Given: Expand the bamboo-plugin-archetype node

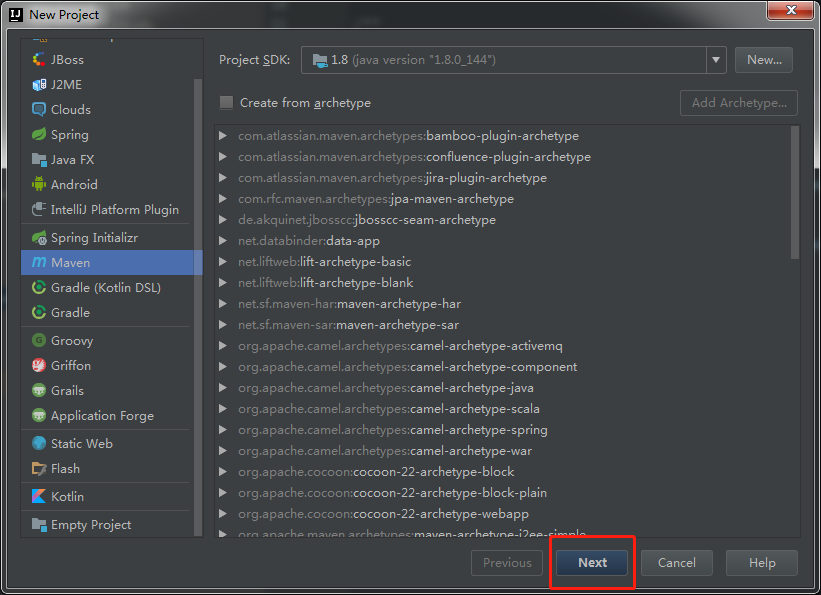Looking at the screenshot, I should point(223,136).
